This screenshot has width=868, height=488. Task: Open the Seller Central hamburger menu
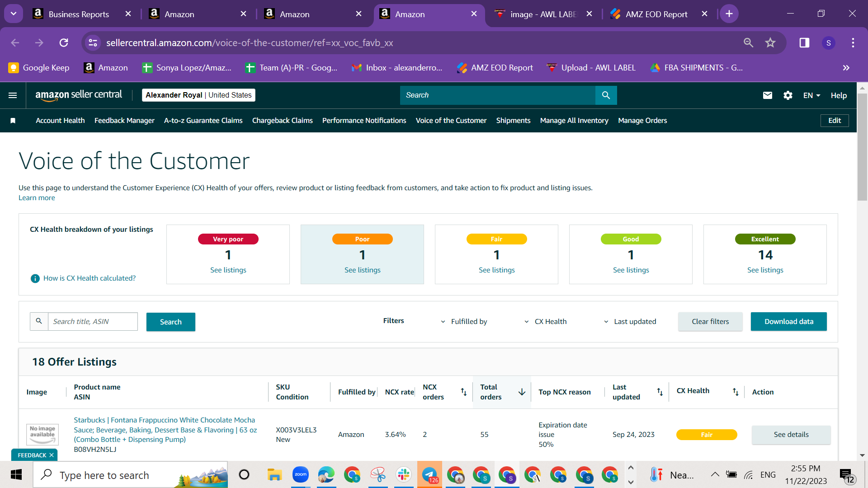click(x=13, y=95)
